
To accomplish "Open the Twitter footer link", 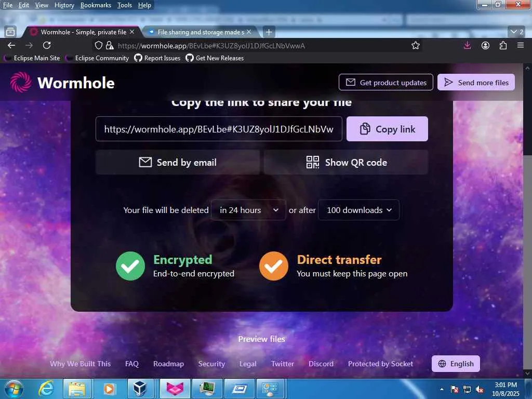I will coord(282,364).
